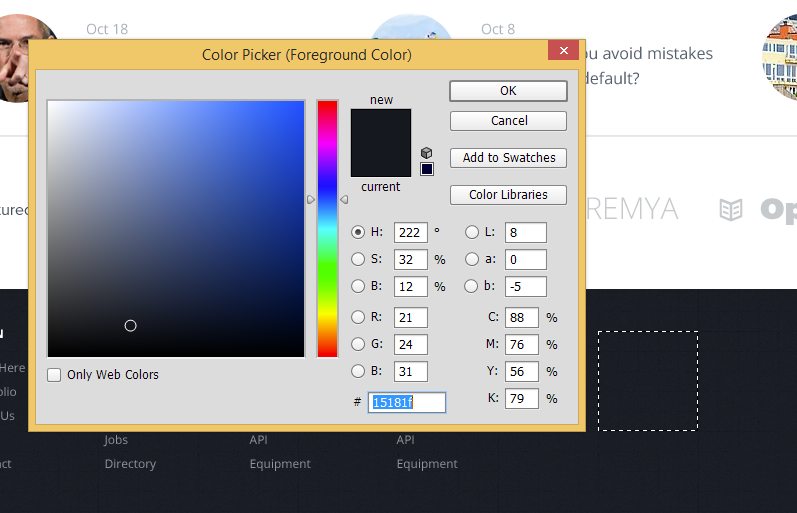This screenshot has height=513, width=797.
Task: Click the Cancel button
Action: coord(508,121)
